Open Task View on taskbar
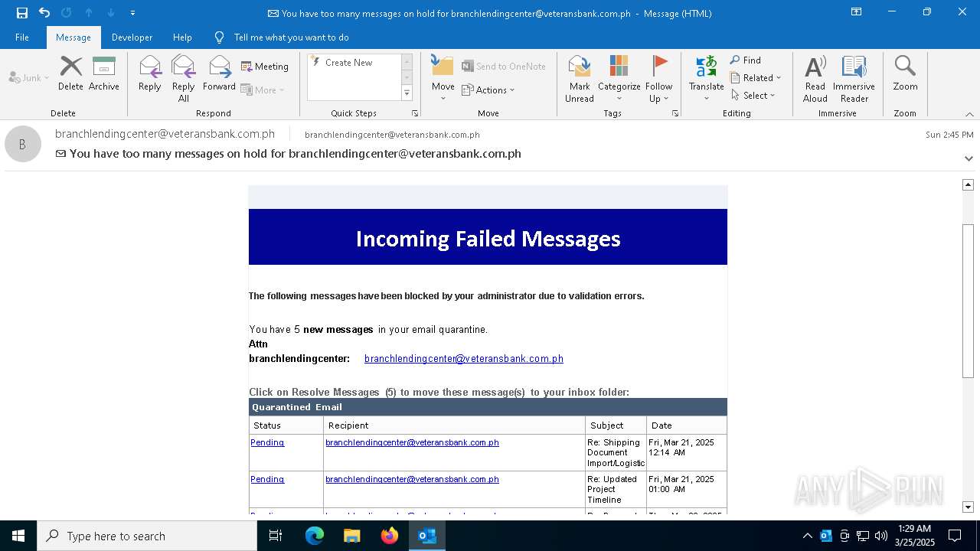The image size is (980, 551). point(276,536)
